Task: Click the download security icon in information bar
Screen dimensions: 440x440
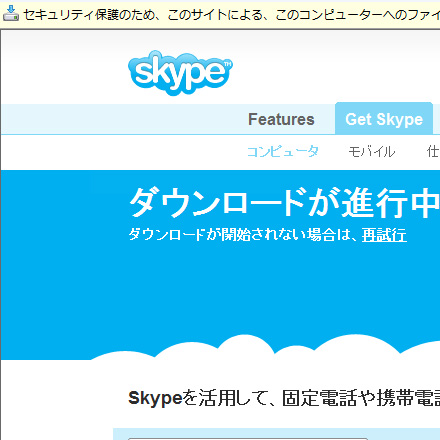Action: point(11,14)
